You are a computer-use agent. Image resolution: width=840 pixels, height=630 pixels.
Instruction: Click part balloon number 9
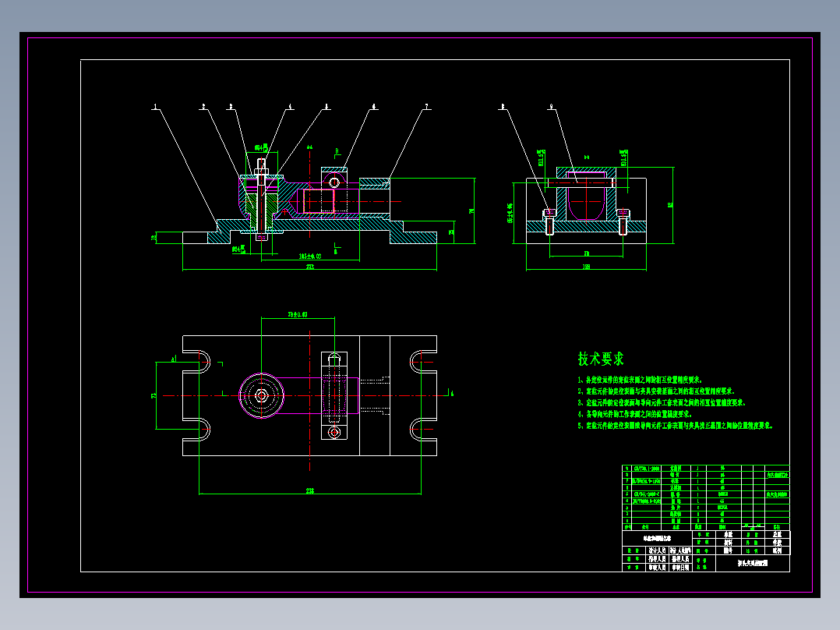coord(551,107)
